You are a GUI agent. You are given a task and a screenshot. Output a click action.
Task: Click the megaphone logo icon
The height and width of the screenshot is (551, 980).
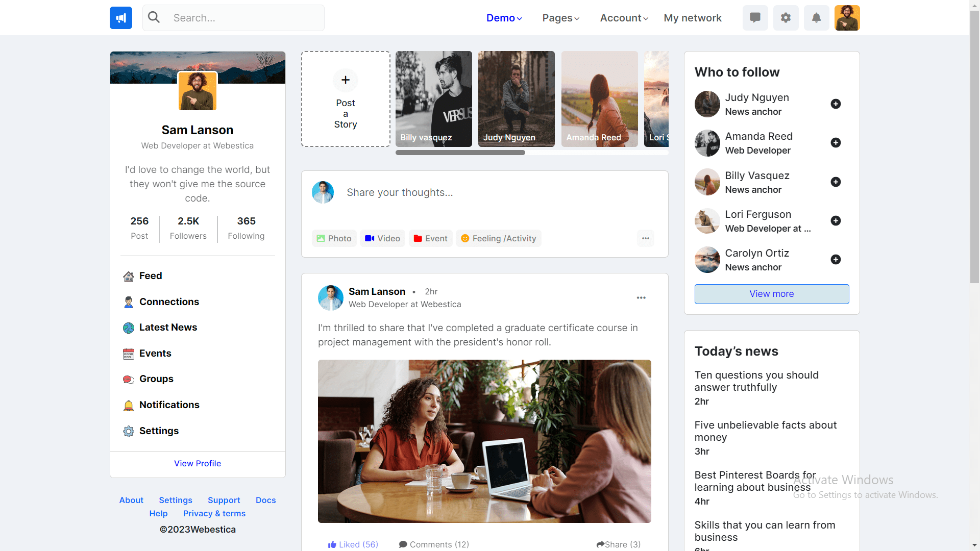(x=121, y=18)
